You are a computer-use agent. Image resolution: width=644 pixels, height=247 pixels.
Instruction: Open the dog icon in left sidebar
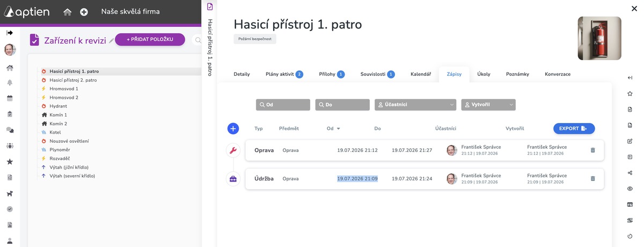[10, 193]
